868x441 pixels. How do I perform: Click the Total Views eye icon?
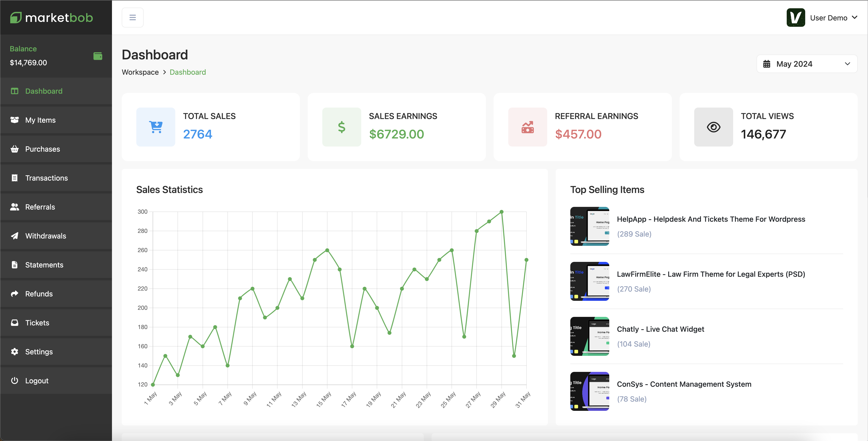coord(713,127)
